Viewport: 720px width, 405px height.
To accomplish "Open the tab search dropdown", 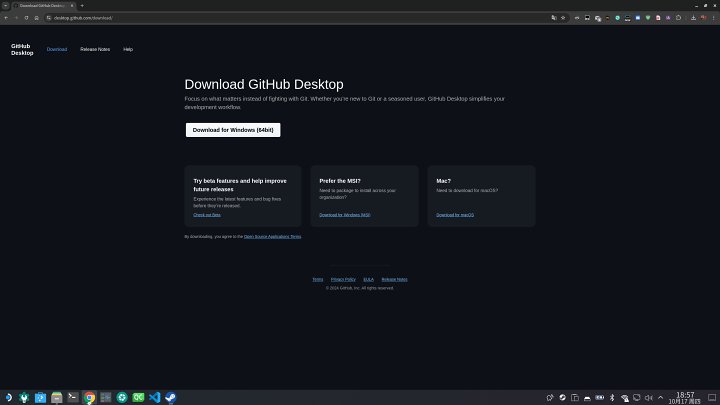I will (x=6, y=5).
